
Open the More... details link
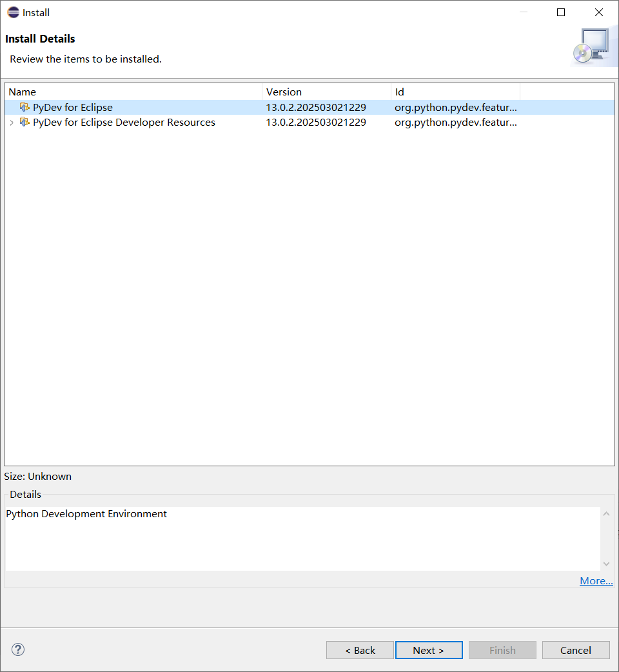point(596,580)
